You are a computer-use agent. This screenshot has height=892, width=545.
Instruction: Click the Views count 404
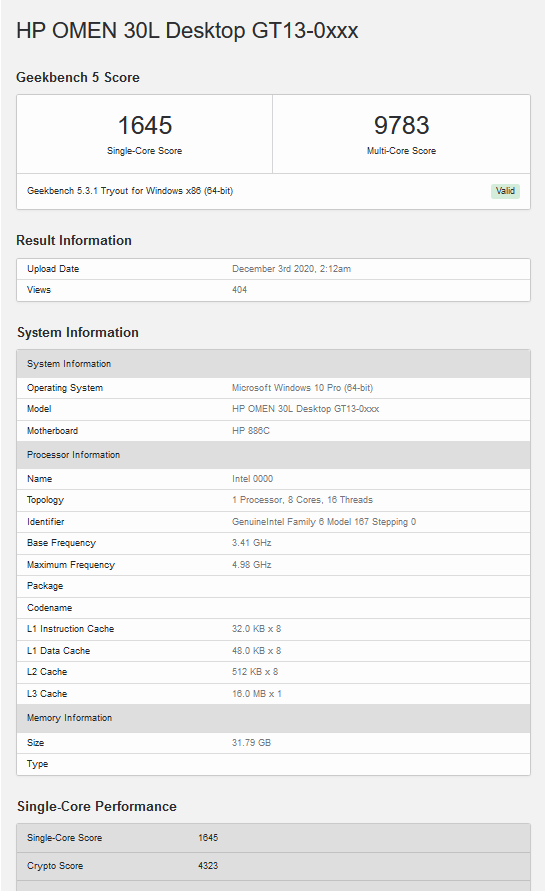[240, 290]
